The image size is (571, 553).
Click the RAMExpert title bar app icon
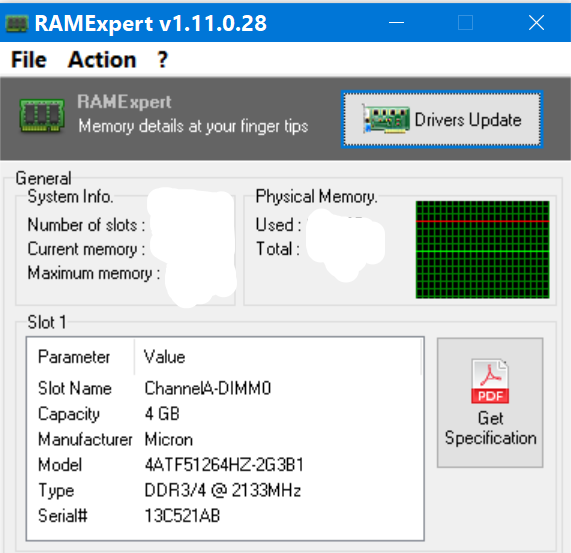pyautogui.click(x=17, y=24)
